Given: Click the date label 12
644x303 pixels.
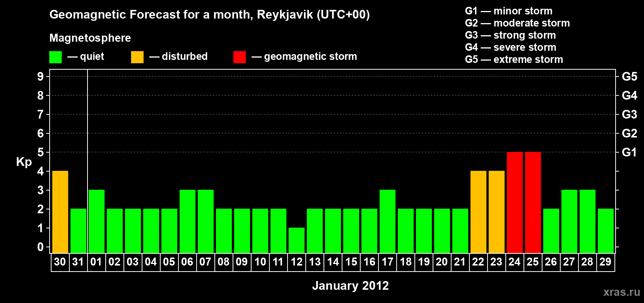Looking at the screenshot, I should (296, 262).
